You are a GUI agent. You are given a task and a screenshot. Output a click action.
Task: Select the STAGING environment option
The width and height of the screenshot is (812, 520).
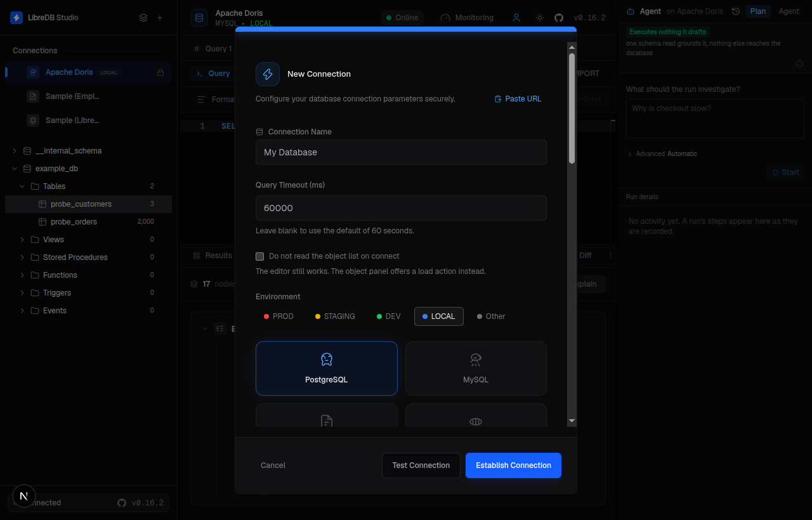(x=335, y=316)
